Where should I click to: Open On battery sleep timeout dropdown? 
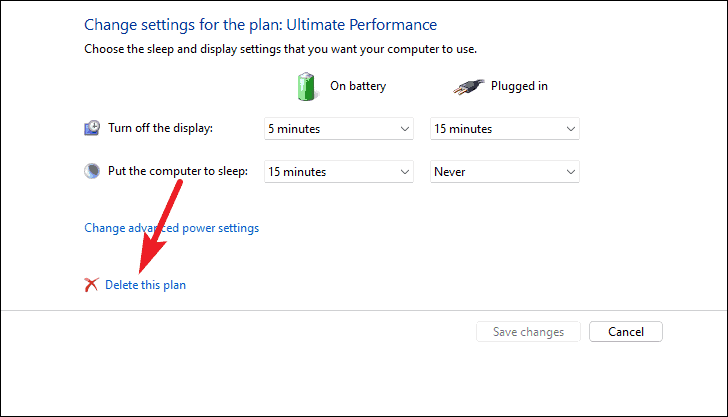click(338, 172)
